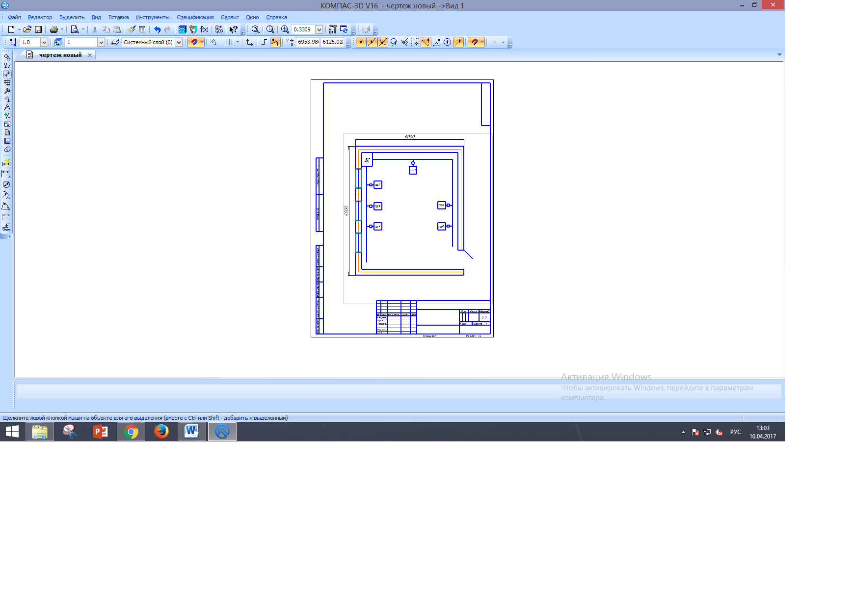This screenshot has width=853, height=616.
Task: Toggle orthogonal drawing mode
Action: (264, 42)
